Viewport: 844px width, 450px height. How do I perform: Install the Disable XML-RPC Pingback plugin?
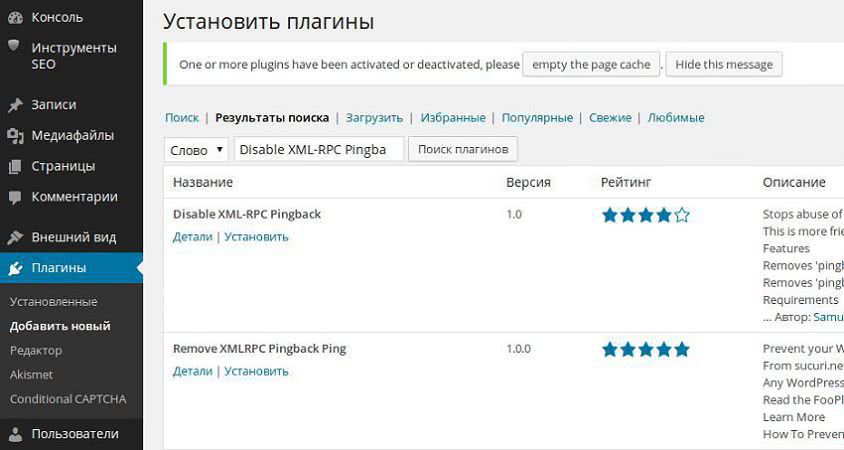click(256, 237)
